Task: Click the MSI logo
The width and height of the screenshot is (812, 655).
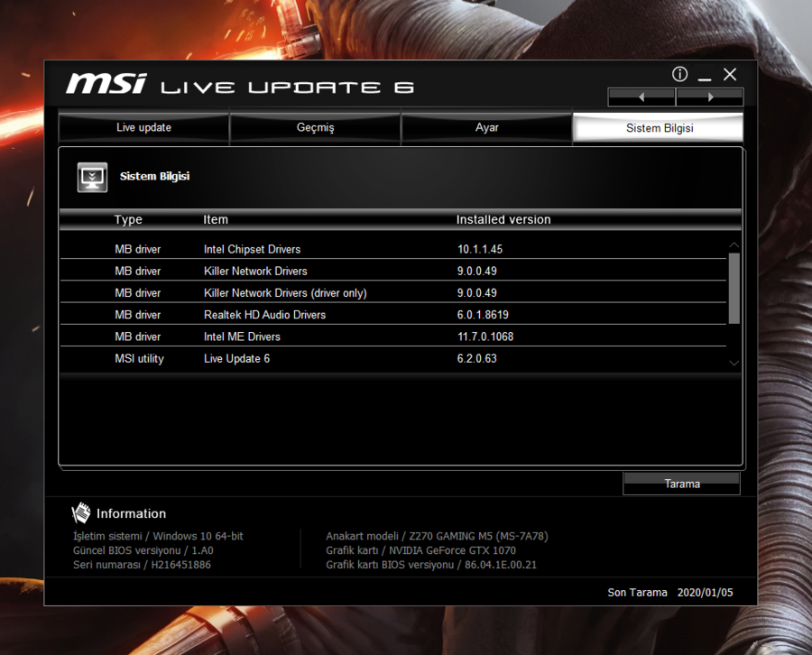Action: point(106,83)
